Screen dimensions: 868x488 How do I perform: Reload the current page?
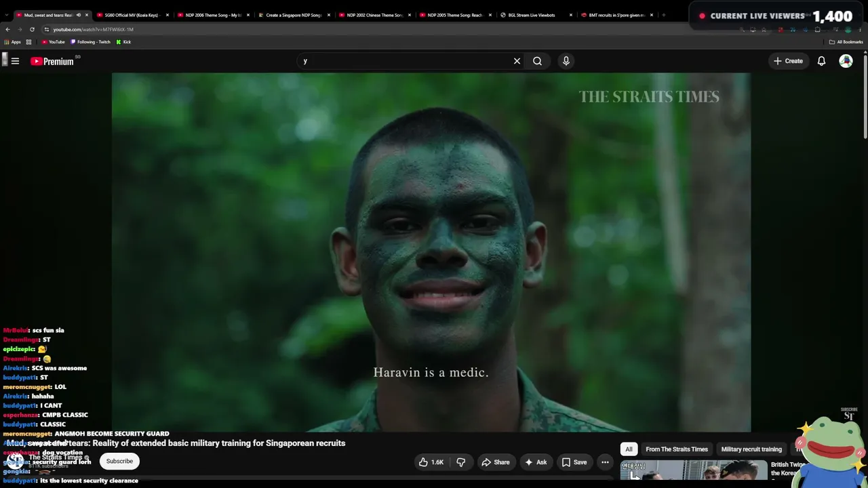click(32, 29)
